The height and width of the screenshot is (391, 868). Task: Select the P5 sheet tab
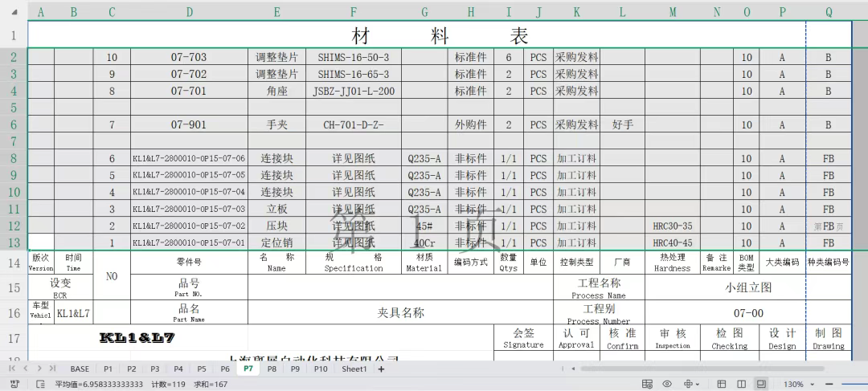point(202,369)
